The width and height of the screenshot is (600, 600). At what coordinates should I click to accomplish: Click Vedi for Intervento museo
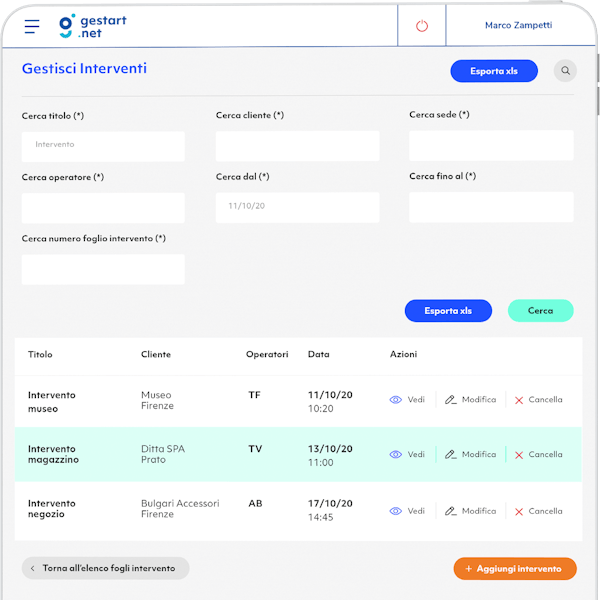pyautogui.click(x=416, y=400)
